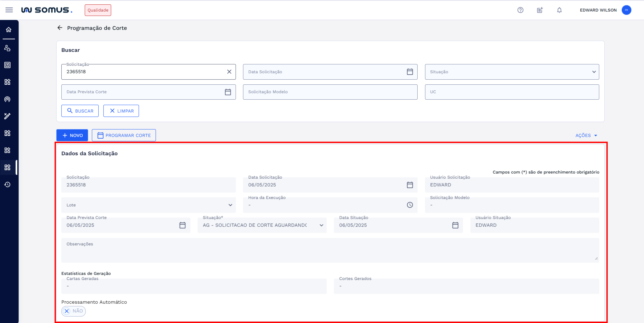Screen dimensions: 644x323
Task: Click the back arrow beside Programação de Corte
Action: point(60,28)
